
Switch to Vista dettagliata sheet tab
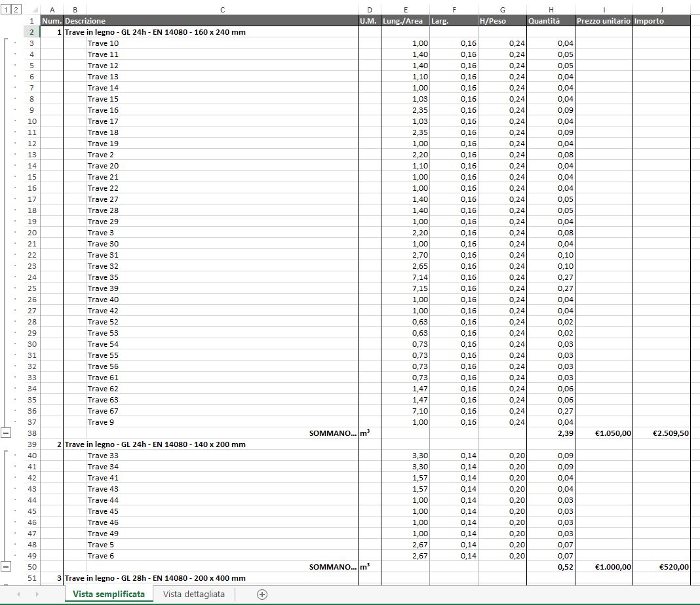point(194,595)
